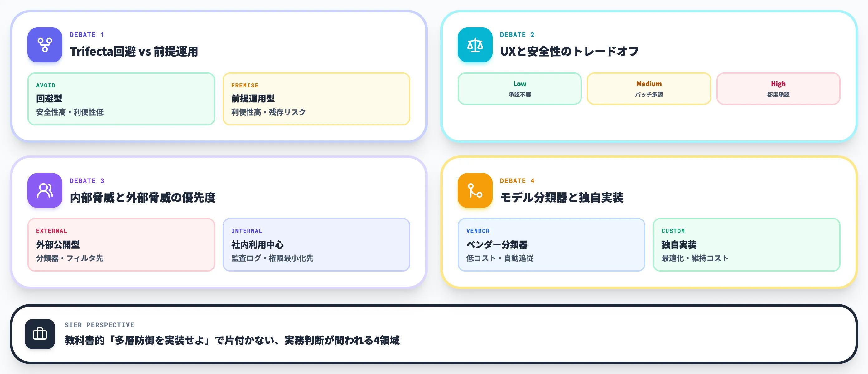Select the CUSTOM 独自実装 card
868x374 pixels.
pos(746,245)
